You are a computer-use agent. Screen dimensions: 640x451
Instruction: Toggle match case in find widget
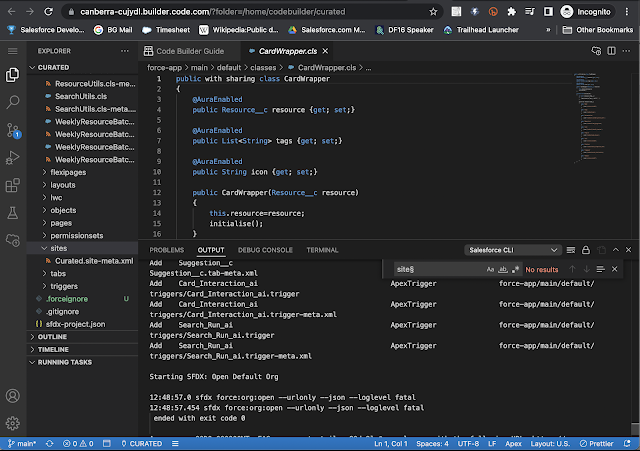click(490, 269)
